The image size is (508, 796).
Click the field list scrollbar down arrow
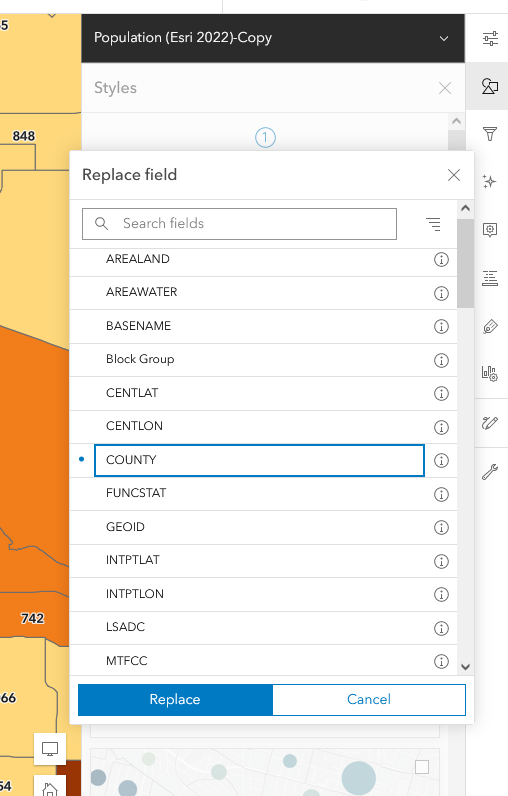465,667
